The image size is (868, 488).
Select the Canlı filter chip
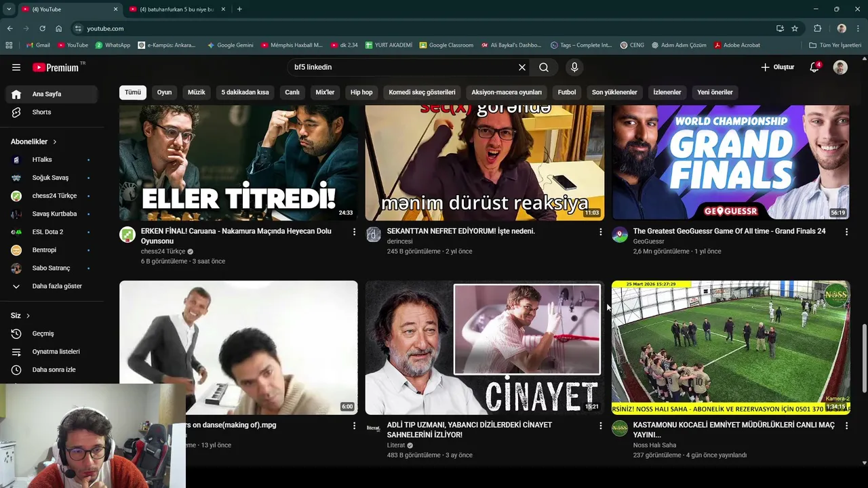(292, 92)
